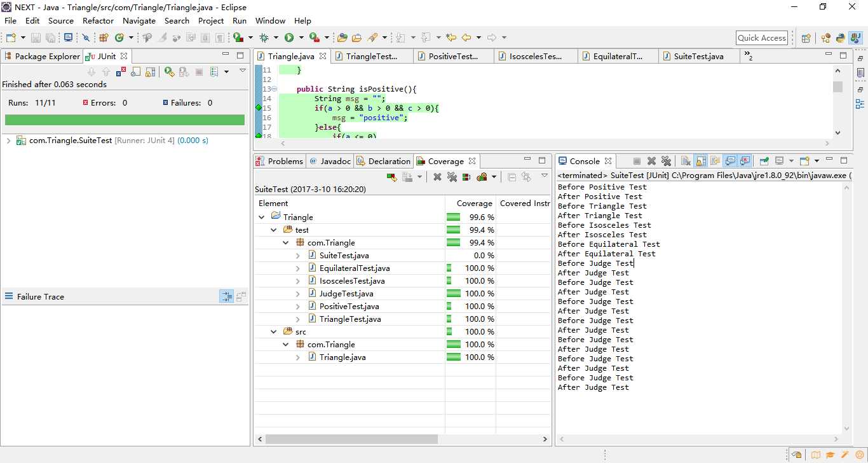Click Clear Console icon
This screenshot has width=868, height=463.
point(686,161)
